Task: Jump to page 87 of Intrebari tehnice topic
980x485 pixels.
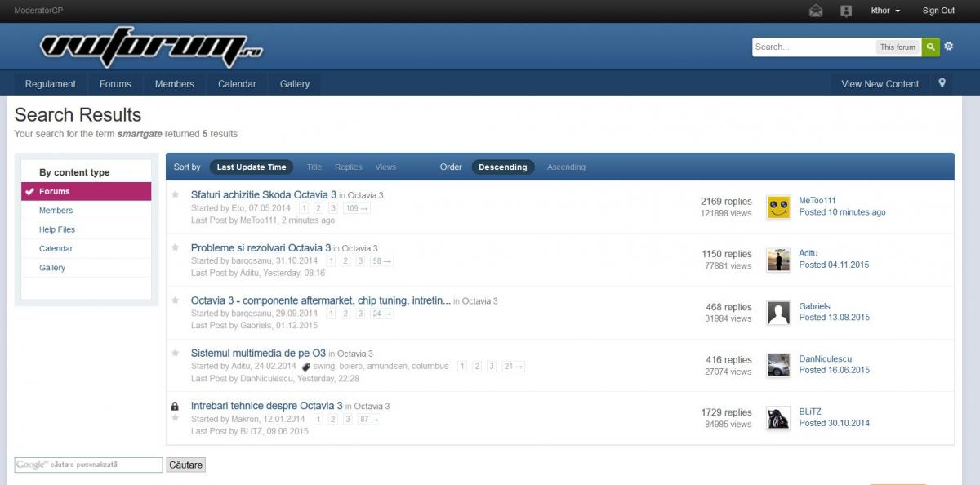Action: (369, 420)
